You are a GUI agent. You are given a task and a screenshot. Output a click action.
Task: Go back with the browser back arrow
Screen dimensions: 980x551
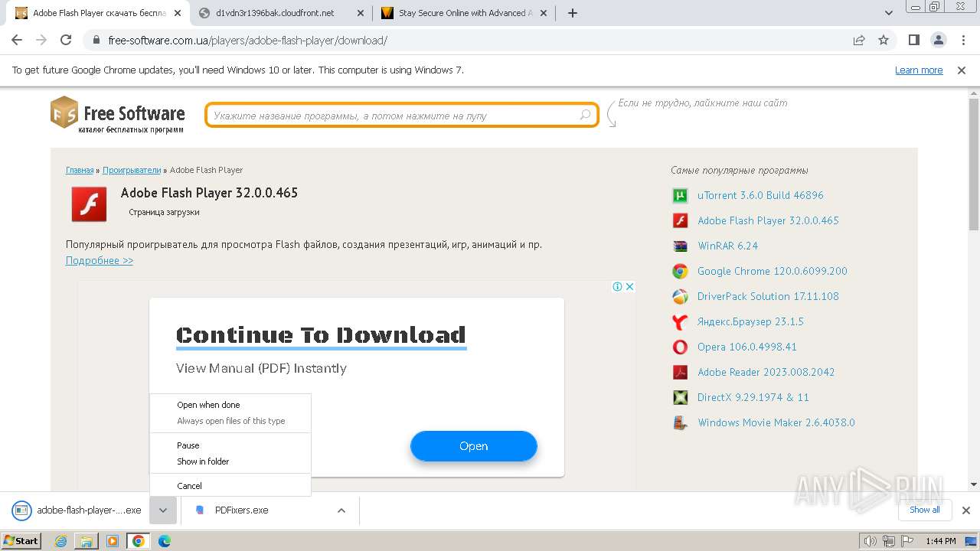[17, 41]
